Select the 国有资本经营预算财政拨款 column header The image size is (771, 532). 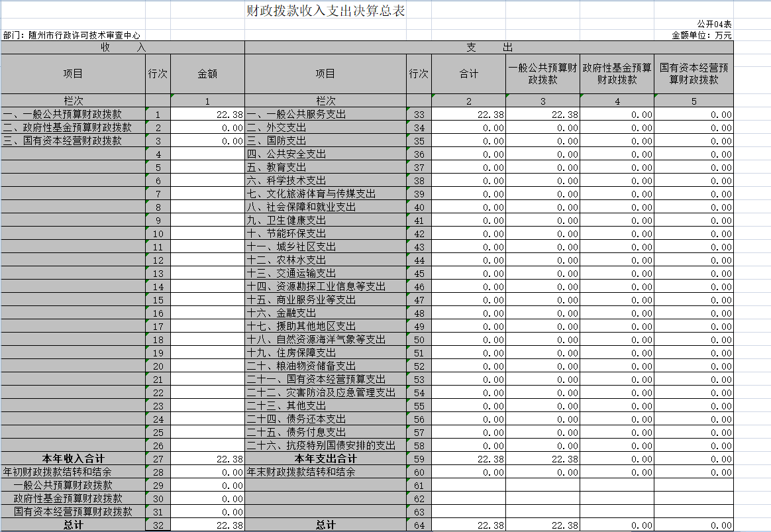pos(694,74)
